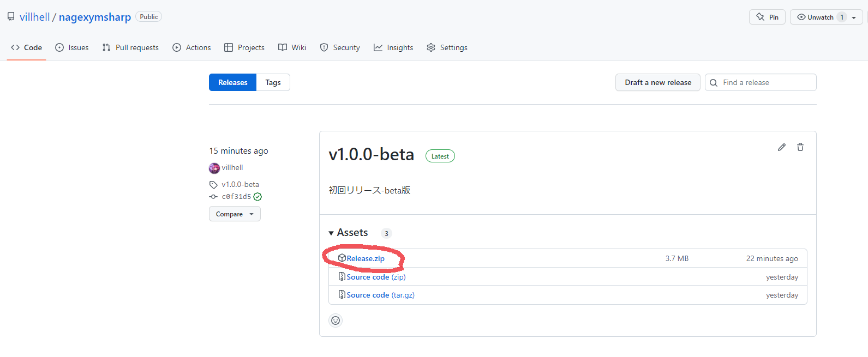This screenshot has width=868, height=357.
Task: Open the Actions tab
Action: (191, 47)
